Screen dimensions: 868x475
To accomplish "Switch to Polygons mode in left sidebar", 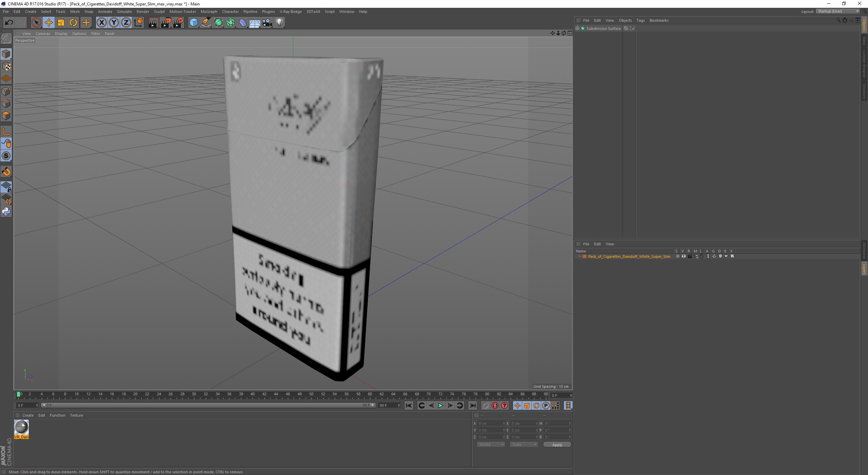I will click(6, 116).
